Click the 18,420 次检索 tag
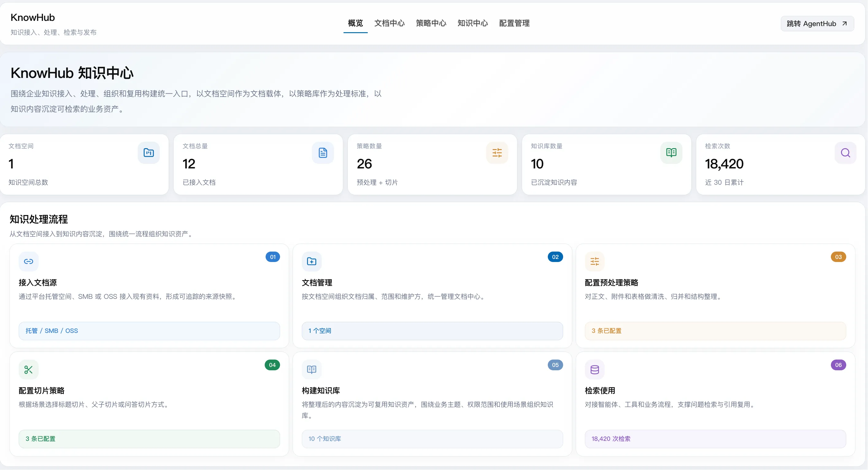The image size is (868, 470). 715,439
